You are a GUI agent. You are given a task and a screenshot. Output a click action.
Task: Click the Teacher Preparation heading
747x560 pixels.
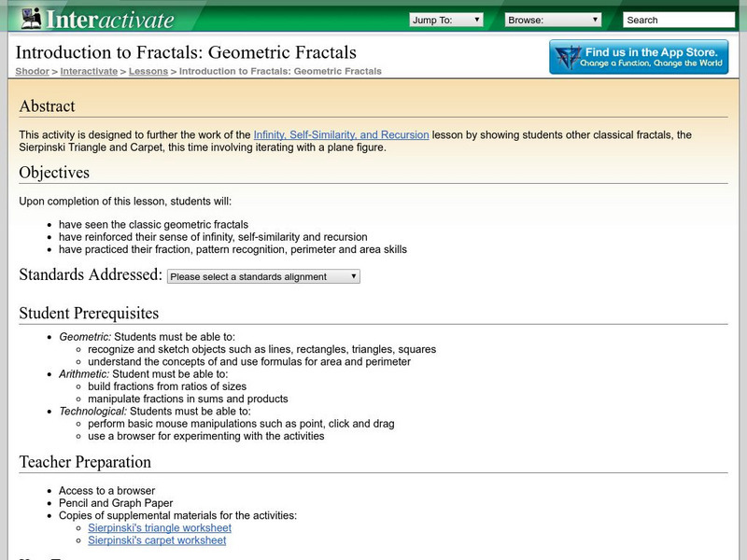[85, 462]
